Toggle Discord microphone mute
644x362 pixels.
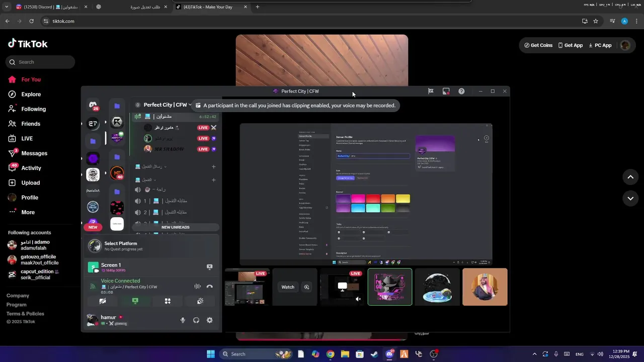183,320
